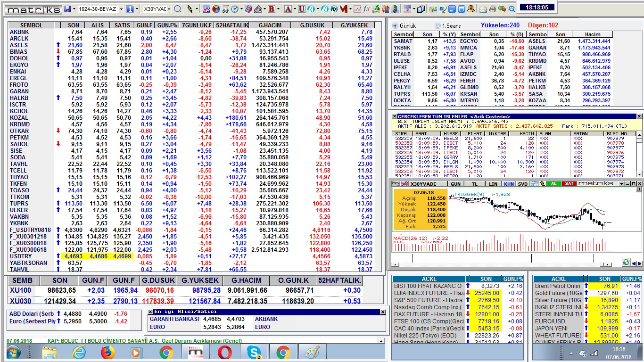Click the chart magnifier toolbar icon

pos(512,9)
